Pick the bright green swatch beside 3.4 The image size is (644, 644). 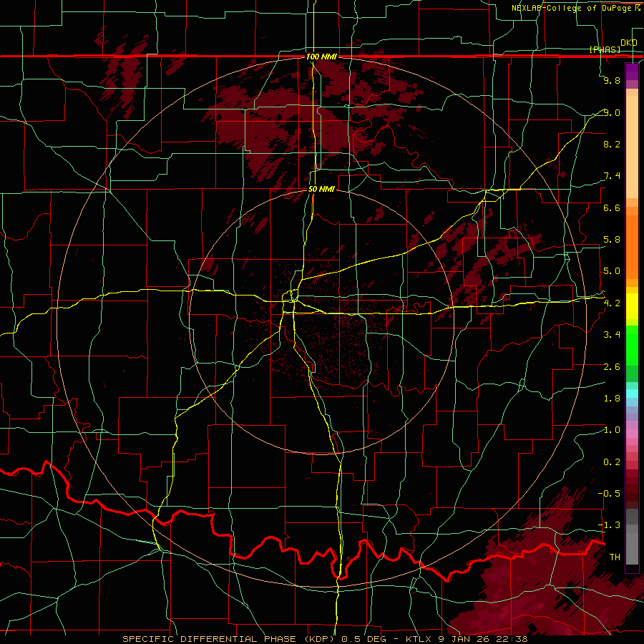click(x=632, y=344)
